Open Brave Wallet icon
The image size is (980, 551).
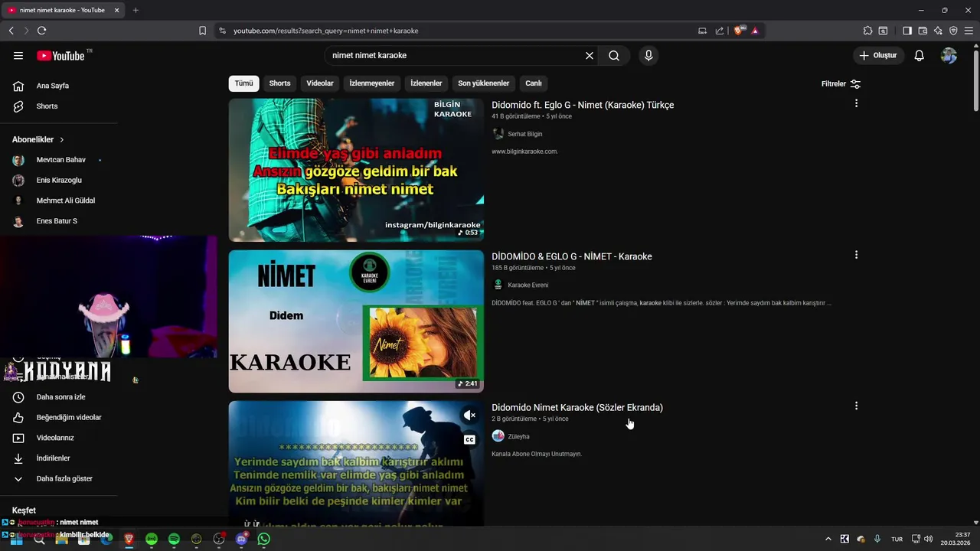(x=923, y=31)
